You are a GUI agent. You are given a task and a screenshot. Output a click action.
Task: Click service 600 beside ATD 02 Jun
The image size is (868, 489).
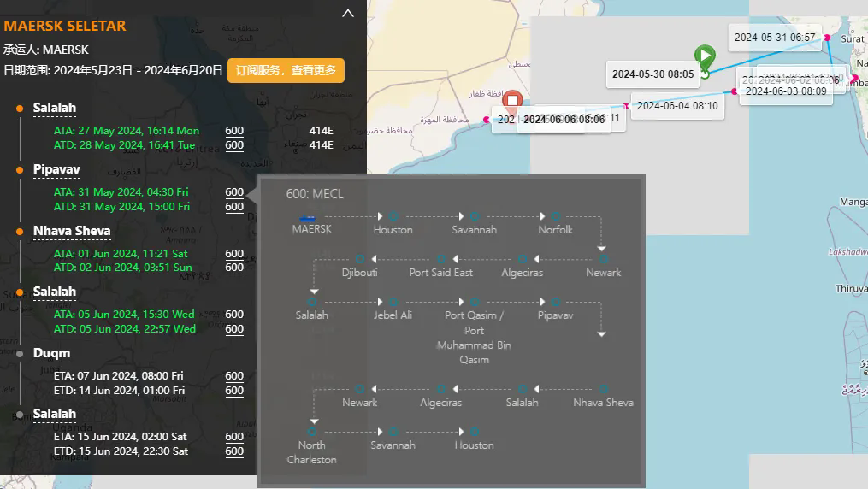234,268
